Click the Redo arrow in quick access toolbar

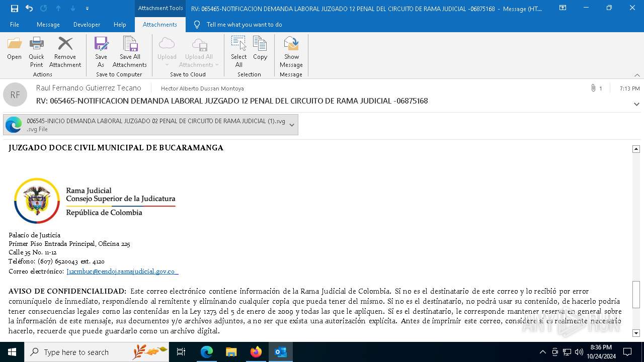[x=44, y=8]
